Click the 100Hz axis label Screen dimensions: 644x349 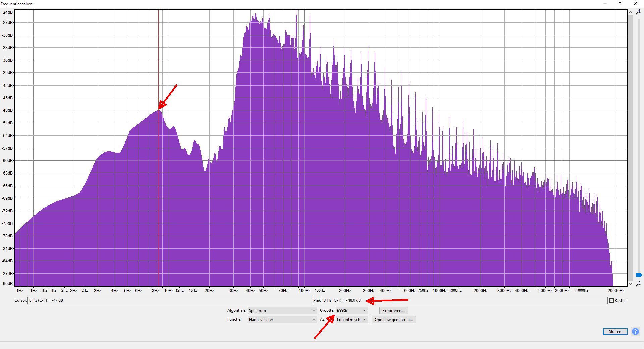[x=304, y=290]
